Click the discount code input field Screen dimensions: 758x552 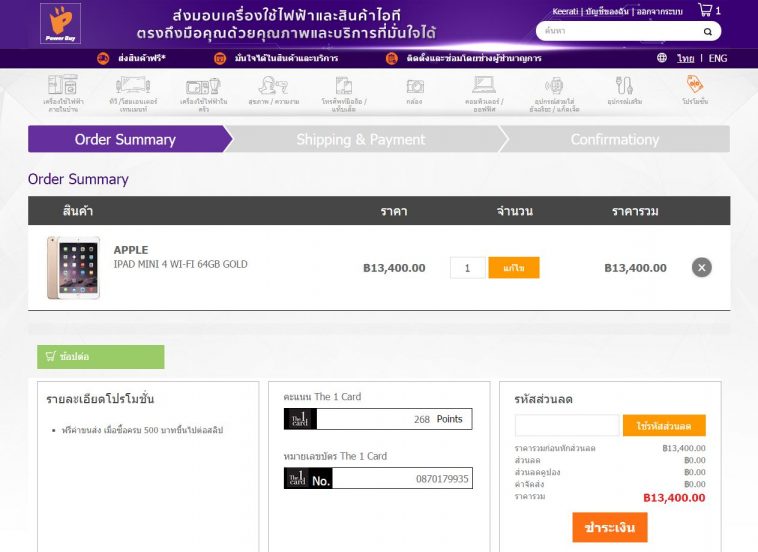coord(566,425)
